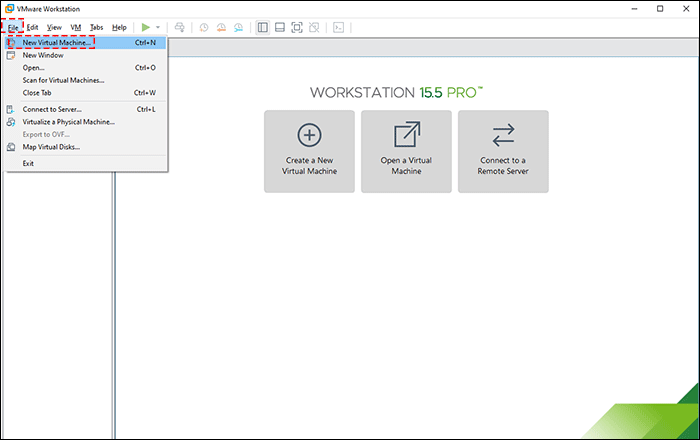This screenshot has height=440, width=700.
Task: Open the Tabs menu
Action: click(96, 28)
